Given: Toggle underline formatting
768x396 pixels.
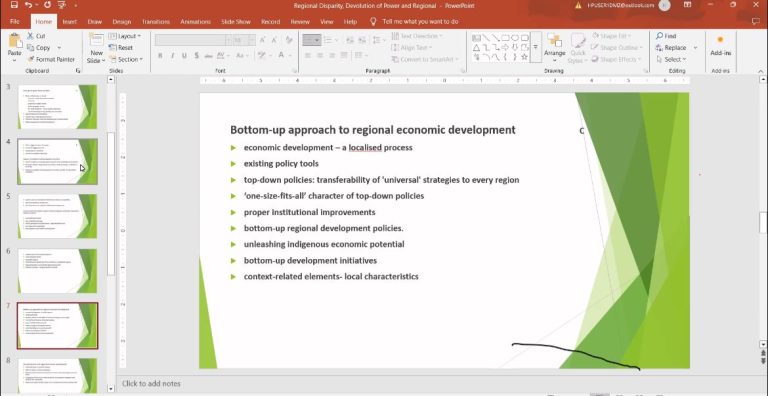Looking at the screenshot, I should point(184,55).
